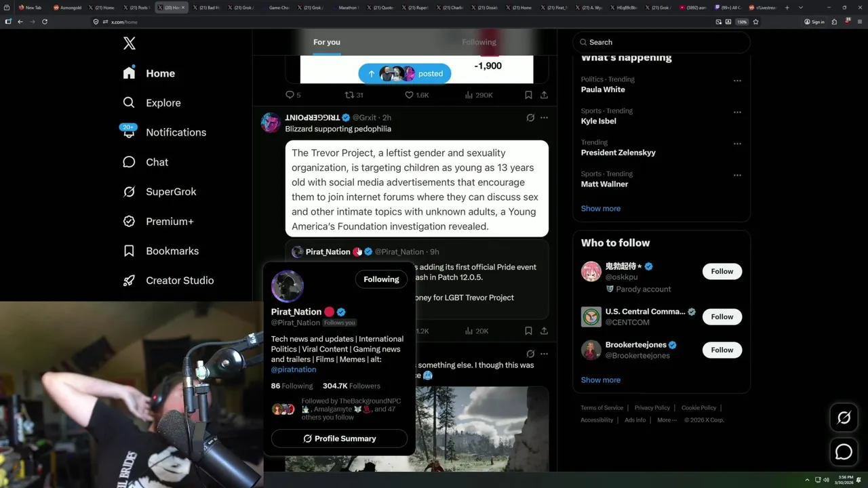The height and width of the screenshot is (488, 868).
Task: Reply to the post with 5 comments
Action: [293, 95]
